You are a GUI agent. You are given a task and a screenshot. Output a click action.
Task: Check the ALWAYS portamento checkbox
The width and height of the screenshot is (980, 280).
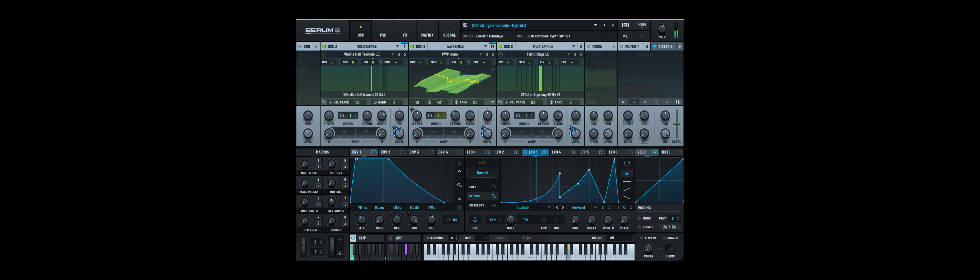pyautogui.click(x=641, y=238)
